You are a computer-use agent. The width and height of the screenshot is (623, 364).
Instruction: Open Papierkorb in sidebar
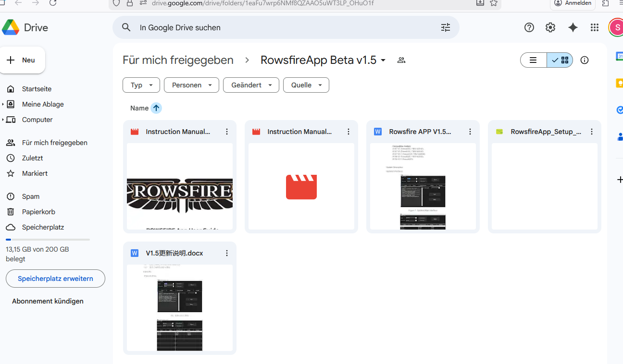[x=38, y=212]
